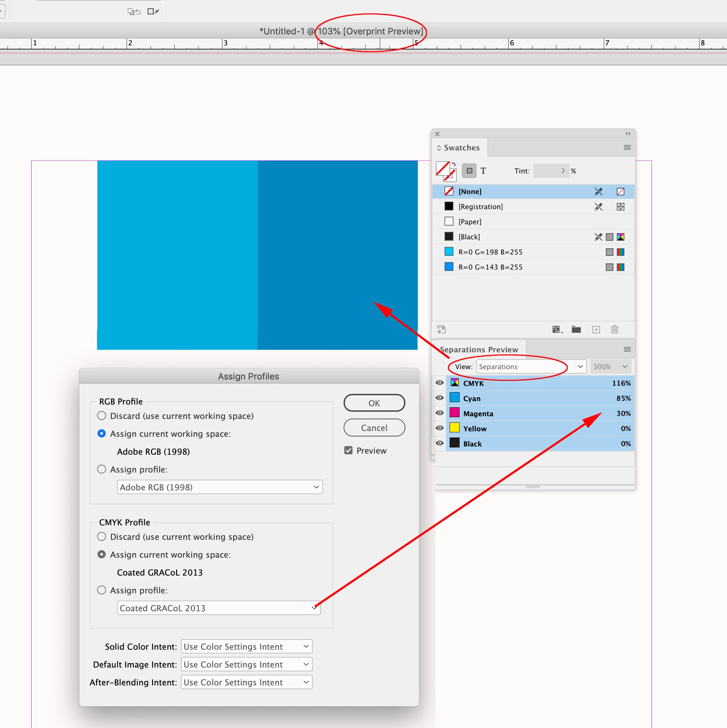This screenshot has height=728, width=727.
Task: Select the R=0 G=198 B=255 swatch
Action: pyautogui.click(x=490, y=252)
